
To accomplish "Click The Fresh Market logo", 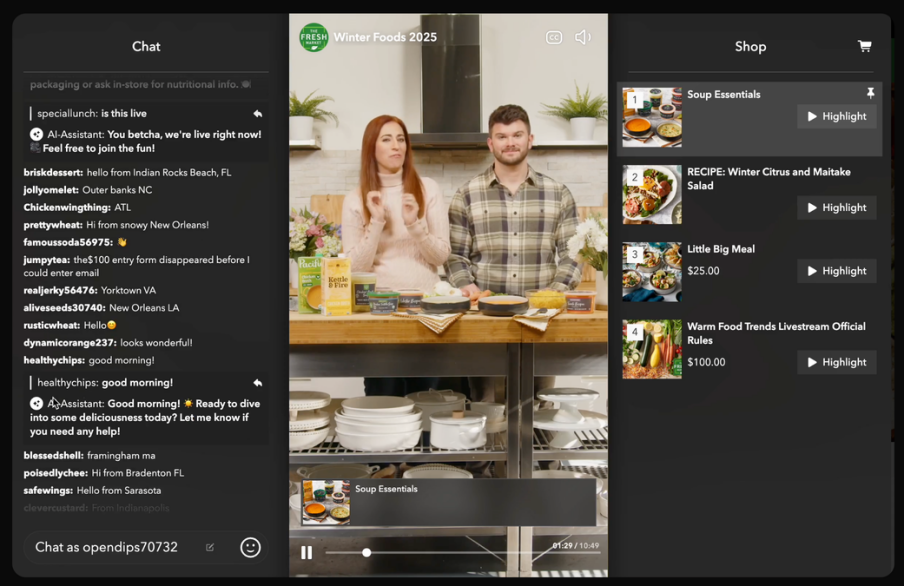I will [313, 37].
